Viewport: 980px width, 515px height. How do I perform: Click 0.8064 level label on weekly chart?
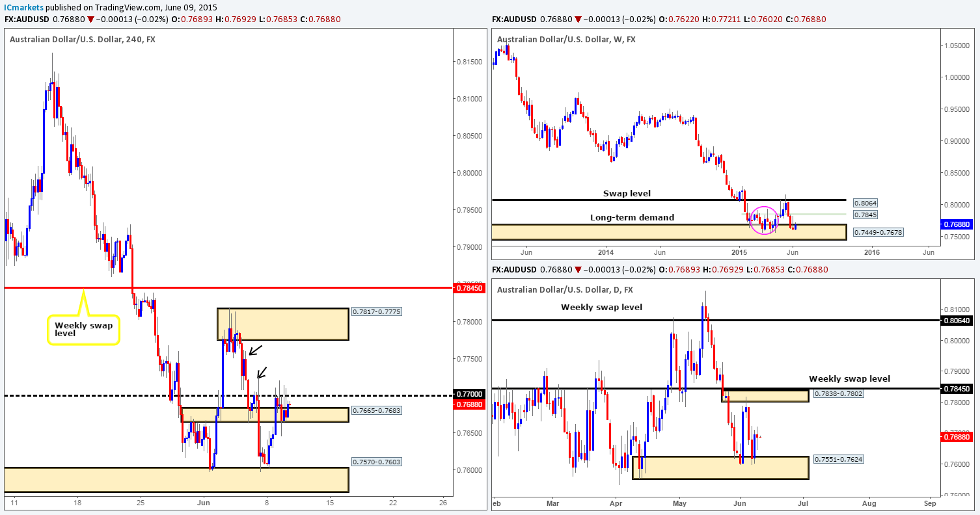pos(864,203)
